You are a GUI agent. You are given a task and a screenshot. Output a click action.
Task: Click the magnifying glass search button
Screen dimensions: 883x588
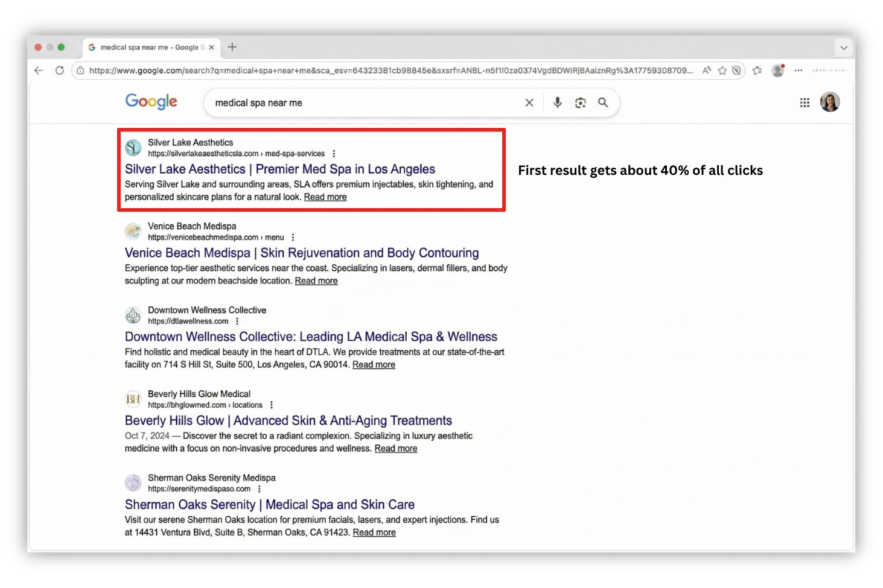pos(603,103)
